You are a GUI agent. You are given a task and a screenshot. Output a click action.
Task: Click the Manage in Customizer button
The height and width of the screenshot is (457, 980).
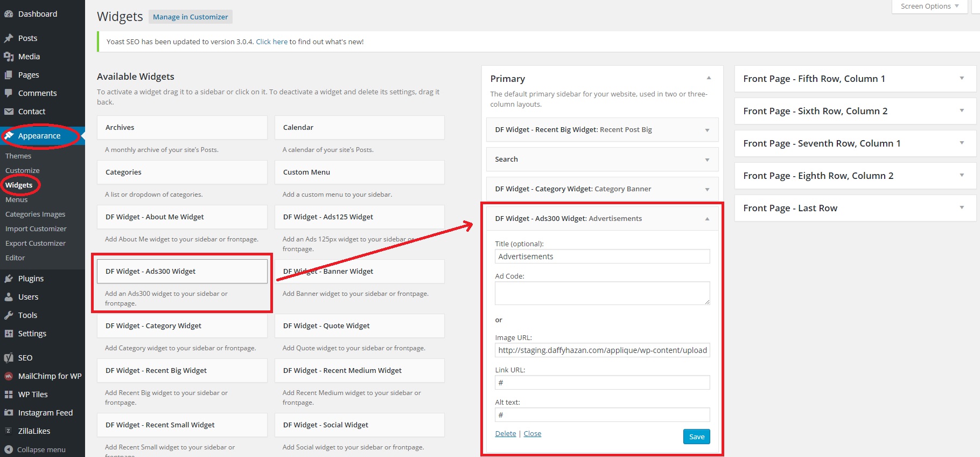[190, 17]
